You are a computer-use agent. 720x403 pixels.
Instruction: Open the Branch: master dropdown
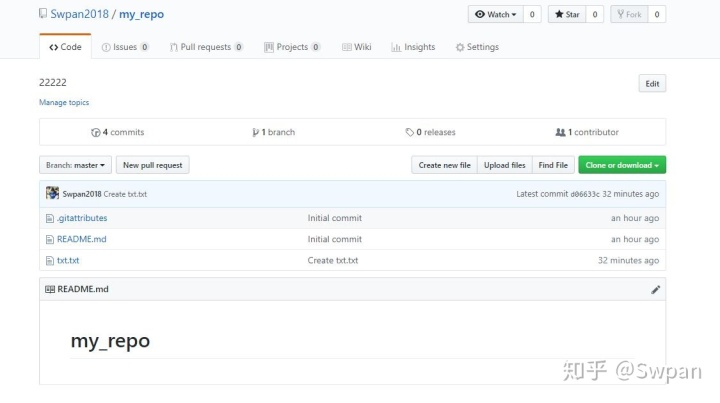pos(75,165)
